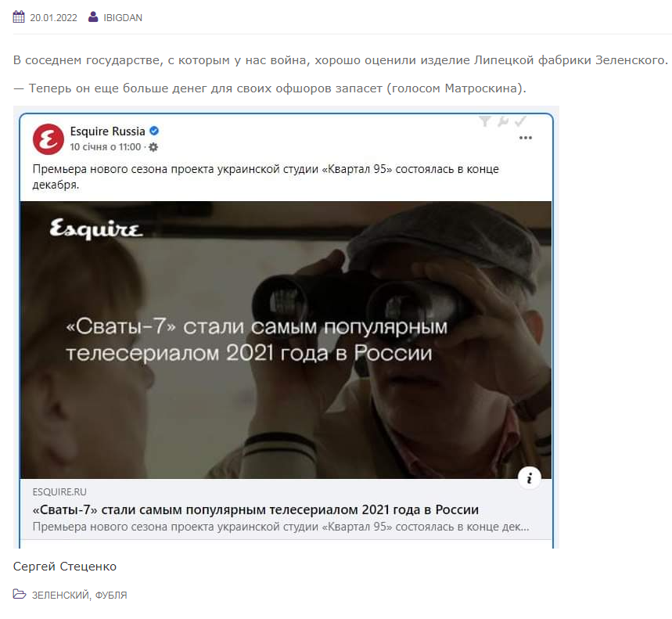The height and width of the screenshot is (619, 672).
Task: Click the author user icon
Action: (x=92, y=17)
